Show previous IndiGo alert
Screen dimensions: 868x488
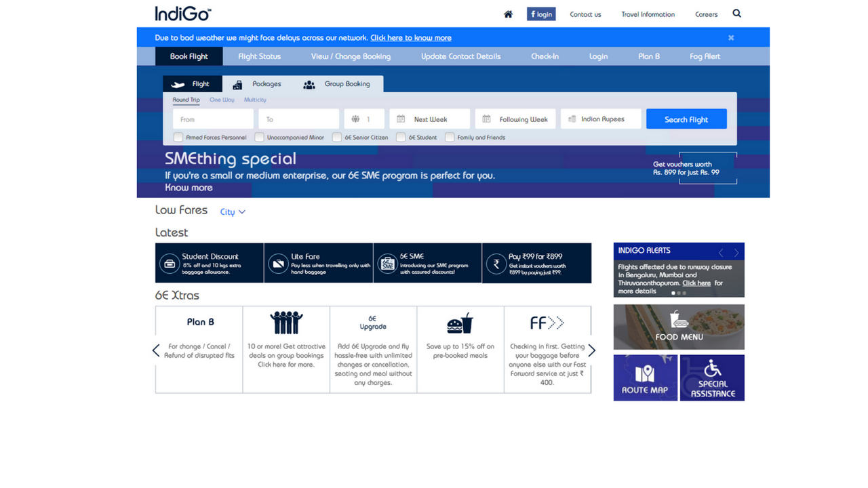(x=721, y=252)
